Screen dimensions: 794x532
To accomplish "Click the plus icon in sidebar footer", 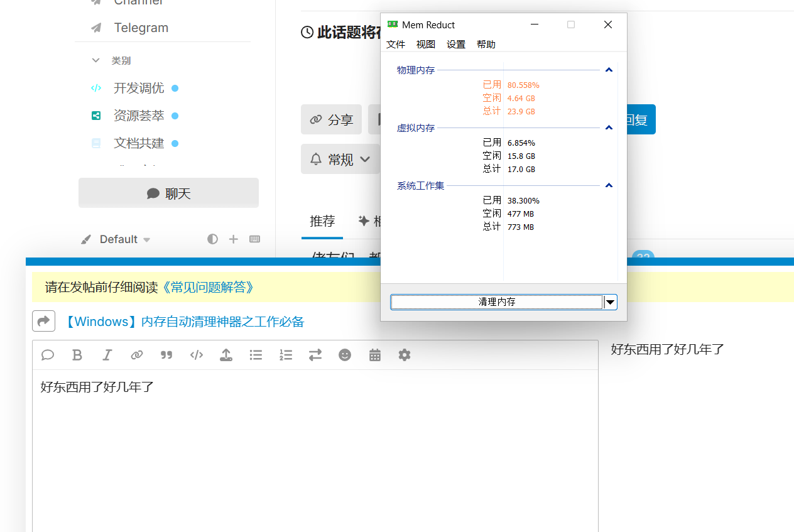I will pyautogui.click(x=234, y=239).
